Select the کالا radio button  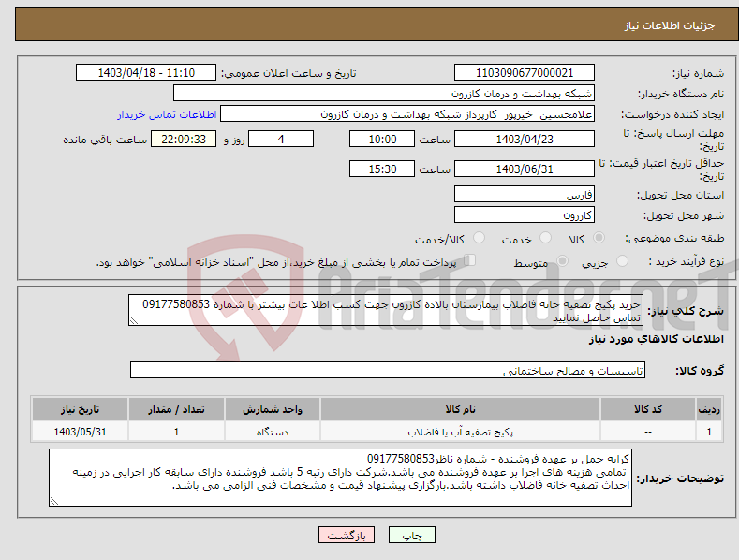(599, 238)
